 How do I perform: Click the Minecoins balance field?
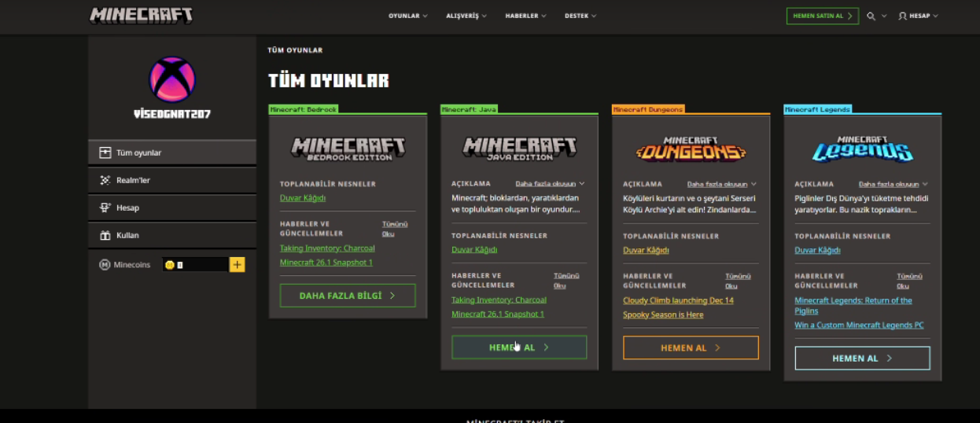pyautogui.click(x=195, y=265)
